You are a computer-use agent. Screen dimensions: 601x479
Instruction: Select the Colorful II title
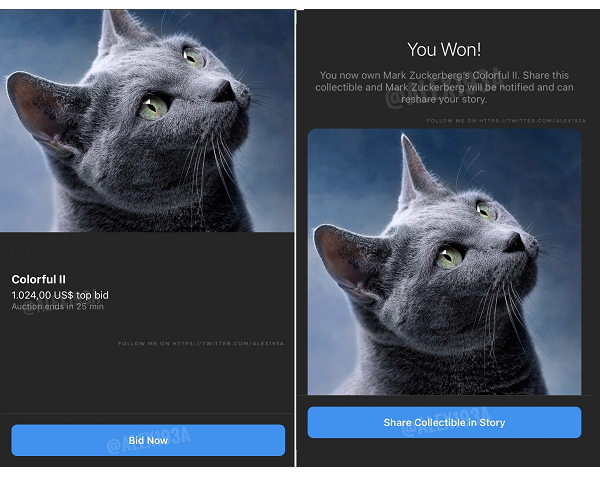(39, 279)
